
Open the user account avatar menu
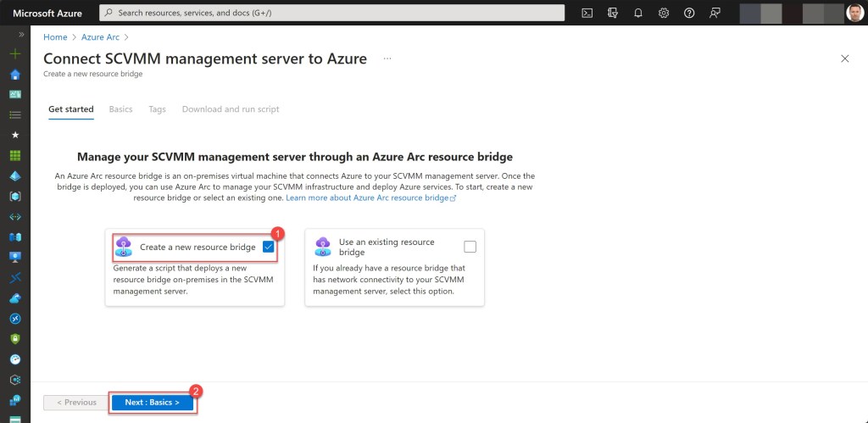tap(855, 13)
